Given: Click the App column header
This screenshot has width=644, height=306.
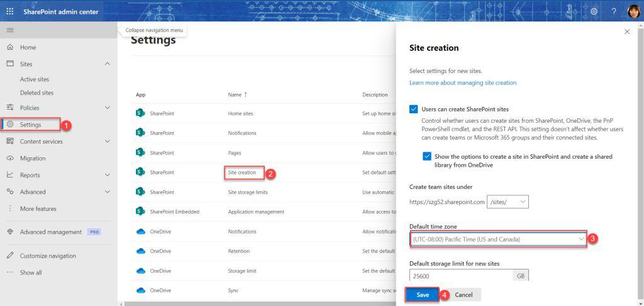Looking at the screenshot, I should 140,94.
